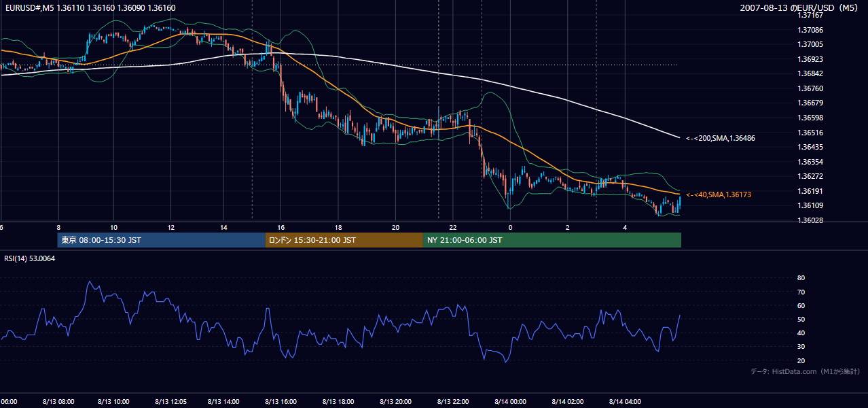
Task: Click RSI scale value 40
Action: pyautogui.click(x=801, y=333)
